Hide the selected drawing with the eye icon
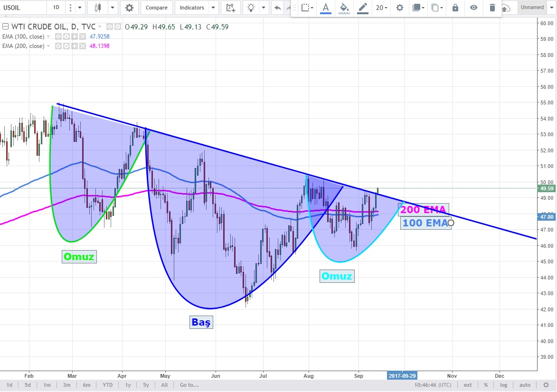557x392 pixels. [x=473, y=8]
